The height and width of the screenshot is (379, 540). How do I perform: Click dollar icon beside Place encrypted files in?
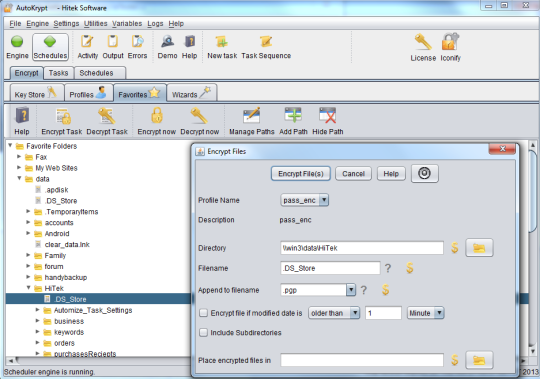455,360
